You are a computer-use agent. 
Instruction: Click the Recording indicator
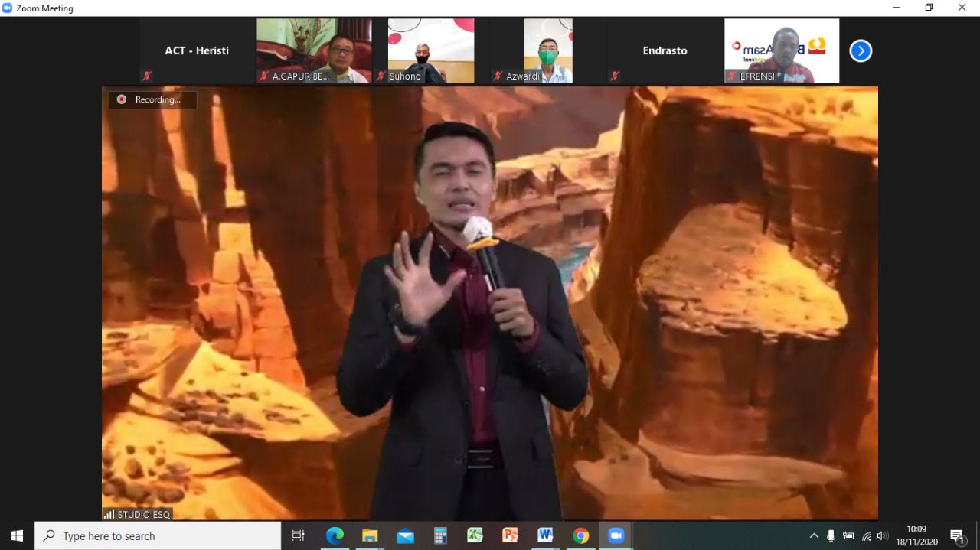tap(152, 99)
